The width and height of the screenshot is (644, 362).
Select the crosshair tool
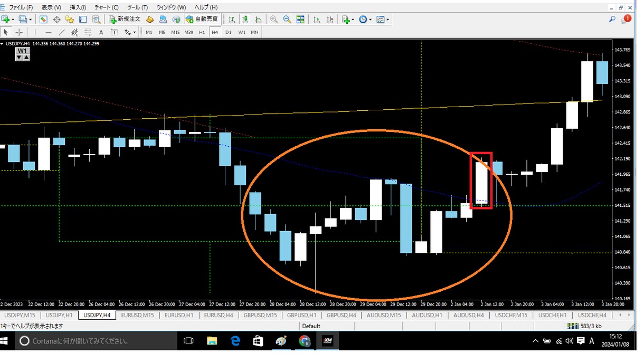[19, 32]
